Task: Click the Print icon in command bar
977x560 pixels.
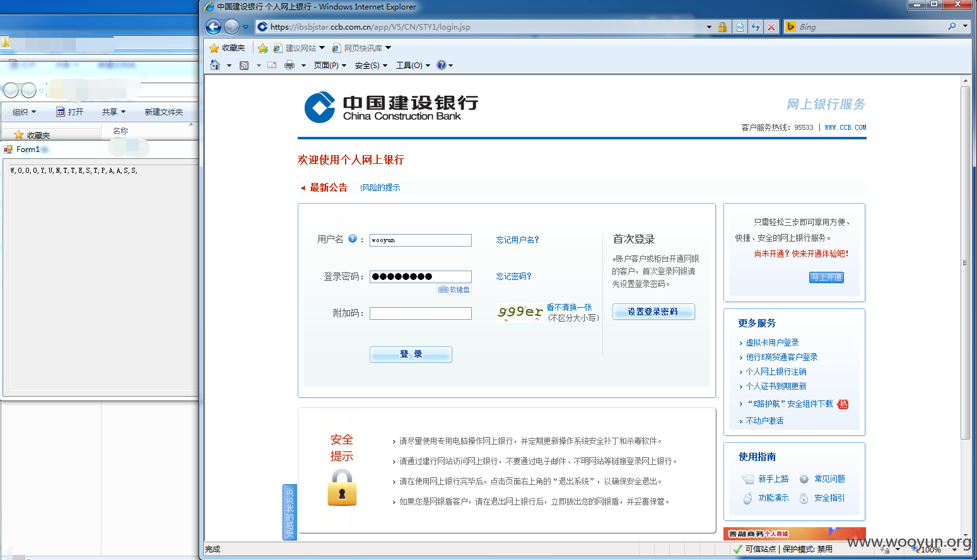Action: (x=290, y=65)
